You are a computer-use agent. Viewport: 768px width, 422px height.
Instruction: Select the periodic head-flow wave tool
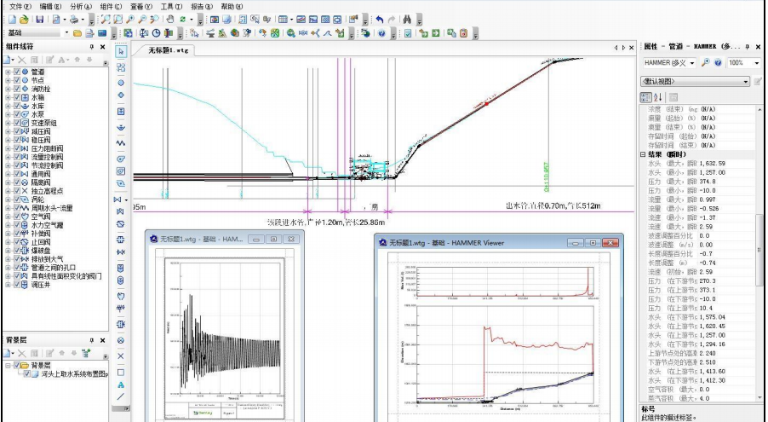click(x=121, y=143)
